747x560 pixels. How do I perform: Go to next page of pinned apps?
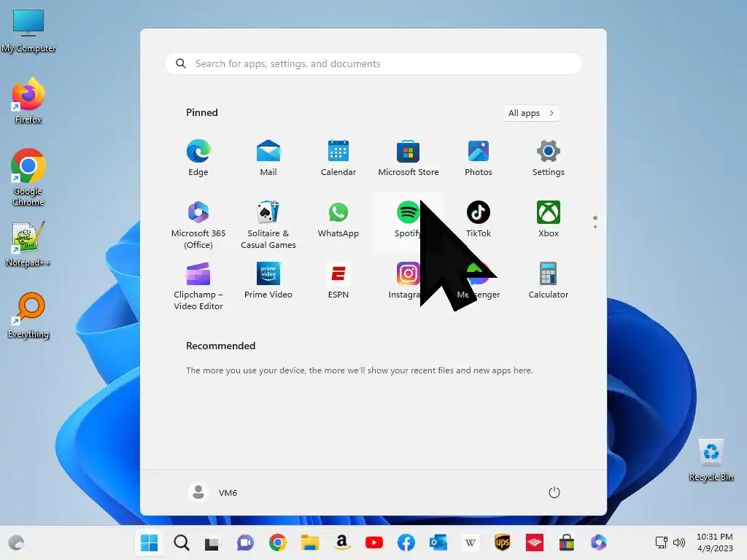point(595,227)
